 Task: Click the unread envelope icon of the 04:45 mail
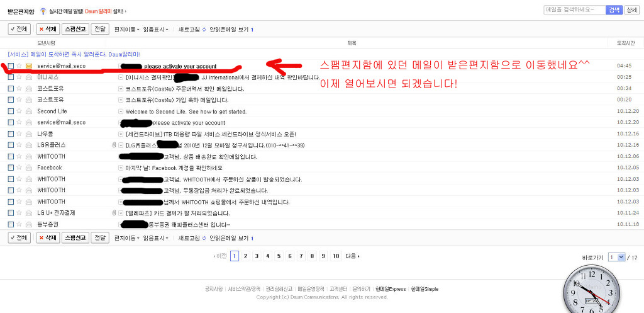(29, 65)
